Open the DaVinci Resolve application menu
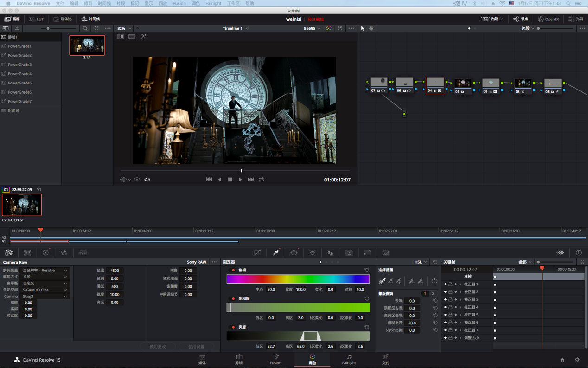The width and height of the screenshot is (588, 368). (x=33, y=3)
